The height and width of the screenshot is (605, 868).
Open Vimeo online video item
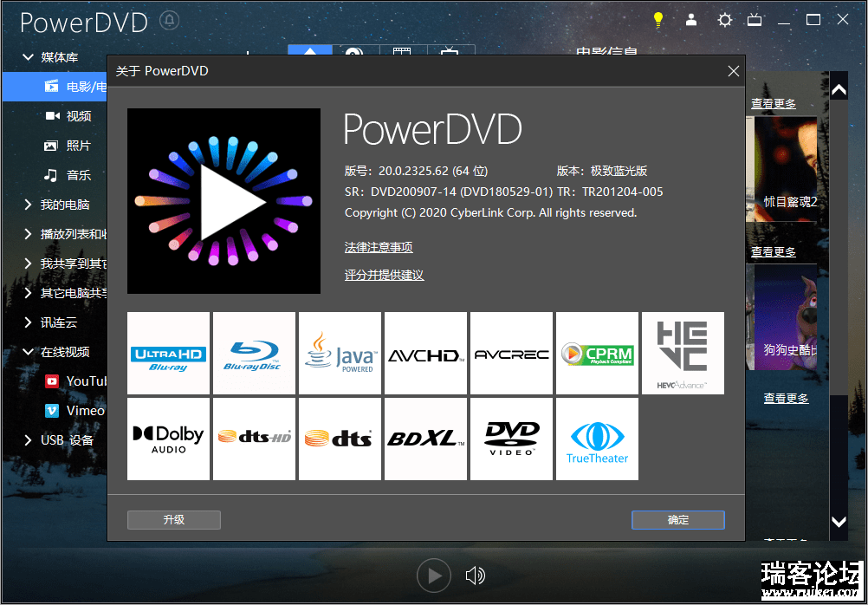tap(75, 411)
